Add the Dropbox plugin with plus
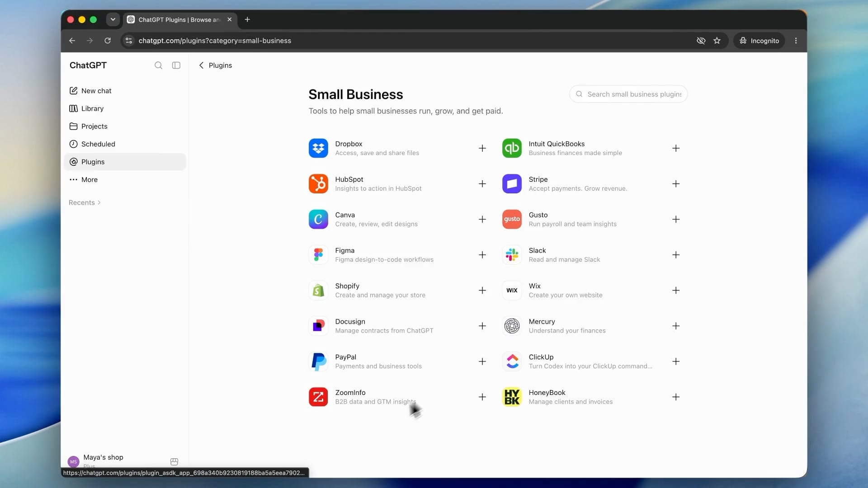868x488 pixels. pyautogui.click(x=482, y=148)
